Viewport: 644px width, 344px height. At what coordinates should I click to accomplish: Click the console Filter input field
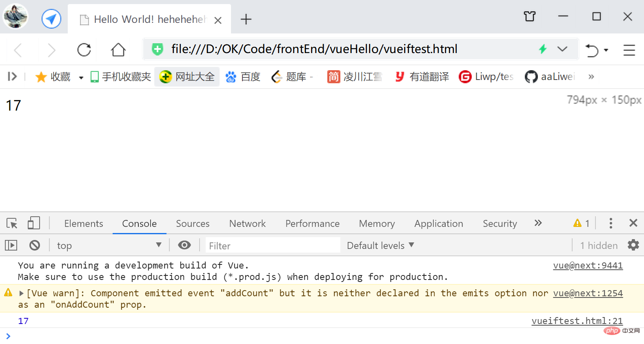click(x=273, y=245)
